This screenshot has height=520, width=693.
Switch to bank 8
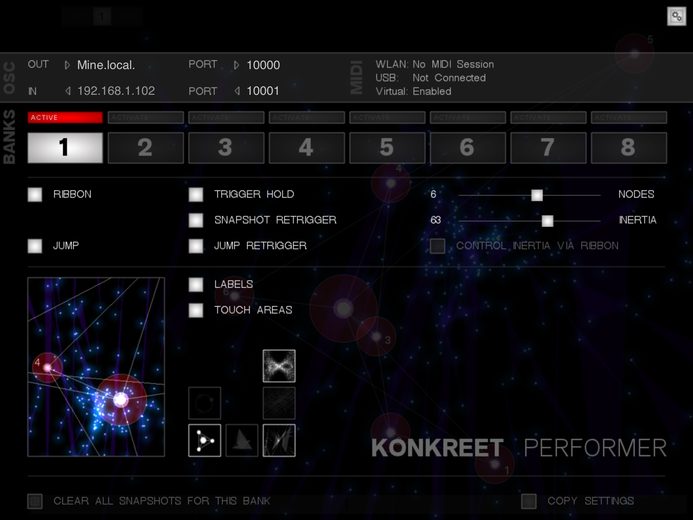click(629, 148)
